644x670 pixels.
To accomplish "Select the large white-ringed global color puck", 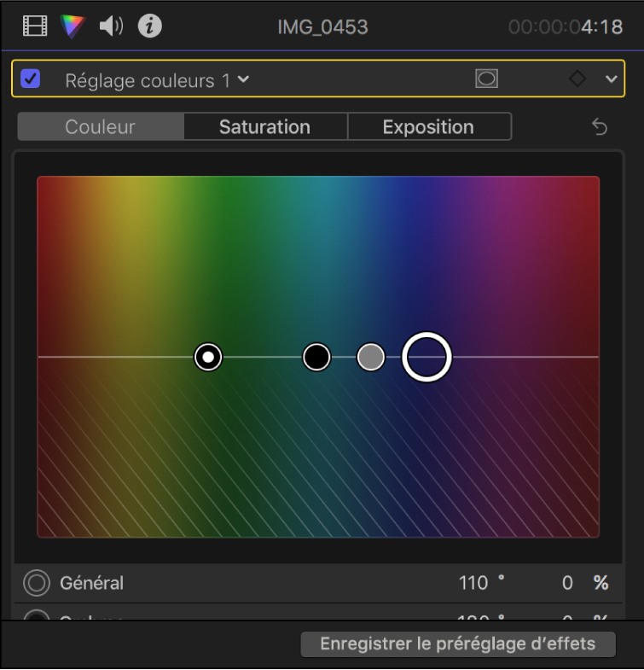I will tap(426, 356).
